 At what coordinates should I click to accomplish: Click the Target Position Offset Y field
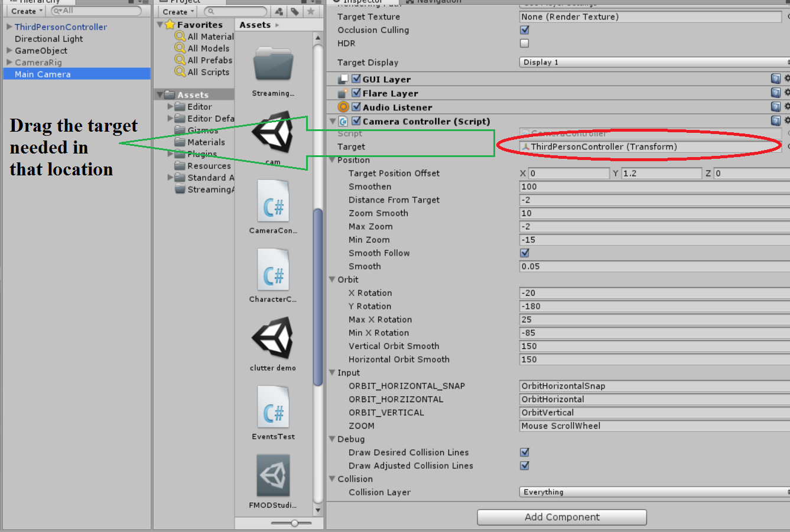click(x=662, y=173)
